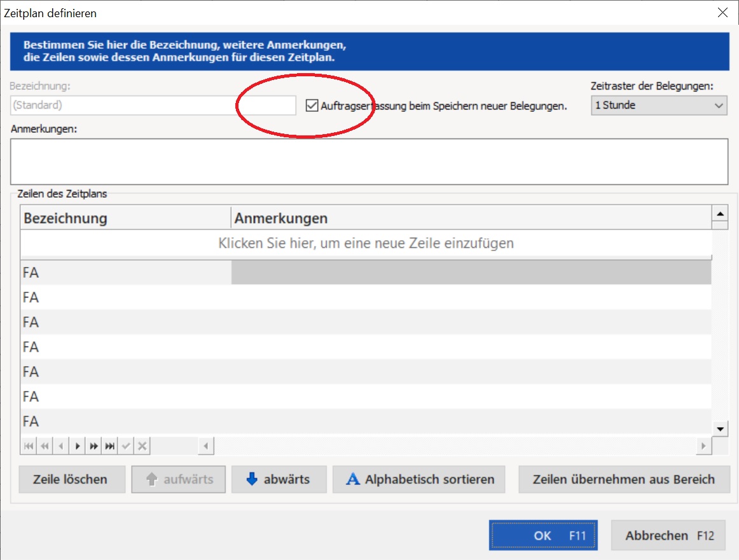Go to first record in navigator
Screen dimensions: 739x560
point(29,446)
